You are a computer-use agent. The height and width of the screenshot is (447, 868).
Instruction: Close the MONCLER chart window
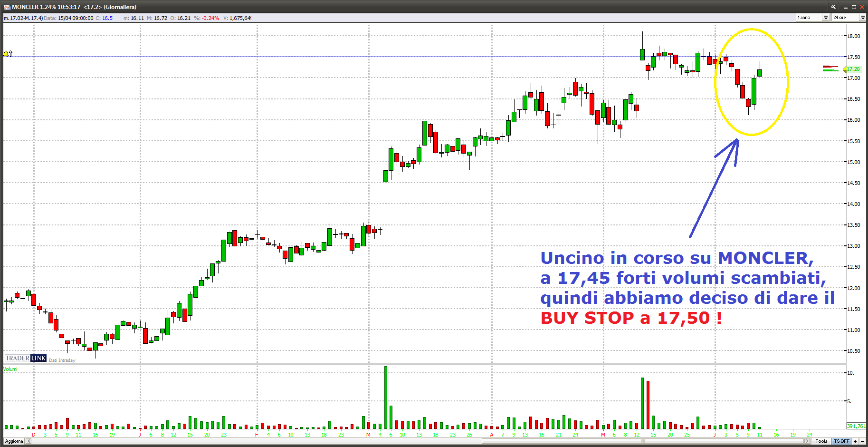[x=862, y=7]
